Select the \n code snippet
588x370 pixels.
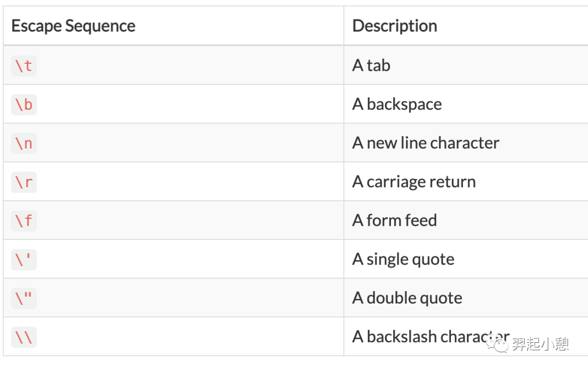pyautogui.click(x=24, y=143)
